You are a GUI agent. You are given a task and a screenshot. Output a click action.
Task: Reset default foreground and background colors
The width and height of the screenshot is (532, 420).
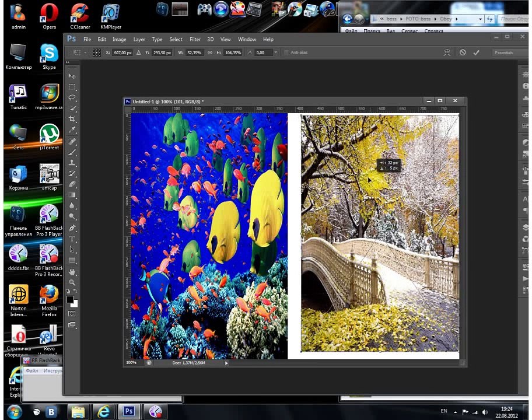click(68, 291)
